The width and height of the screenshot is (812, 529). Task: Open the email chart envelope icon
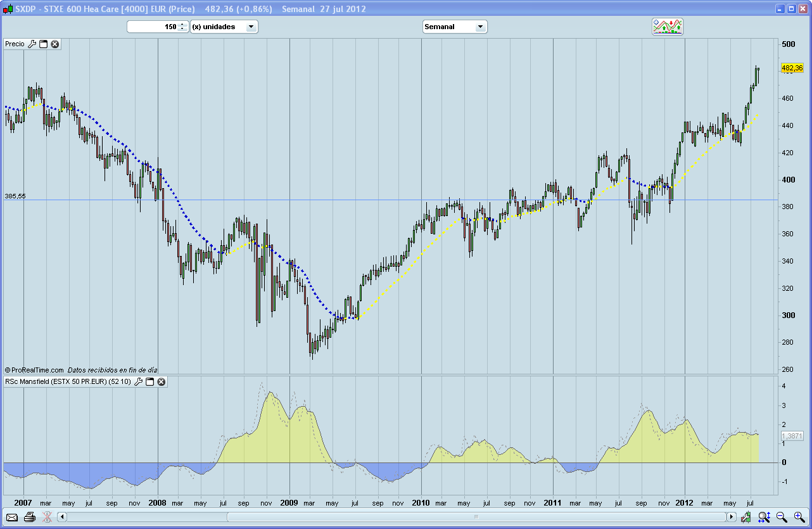click(12, 517)
